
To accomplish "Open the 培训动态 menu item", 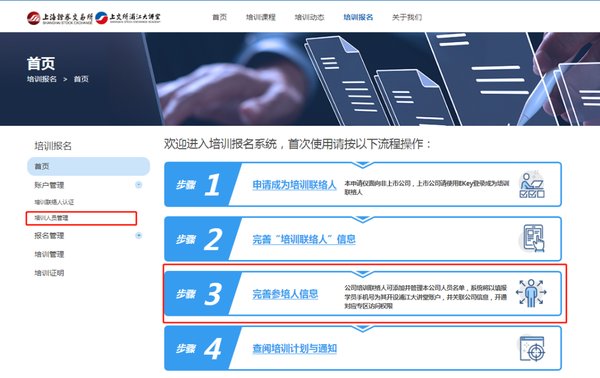I will (309, 17).
